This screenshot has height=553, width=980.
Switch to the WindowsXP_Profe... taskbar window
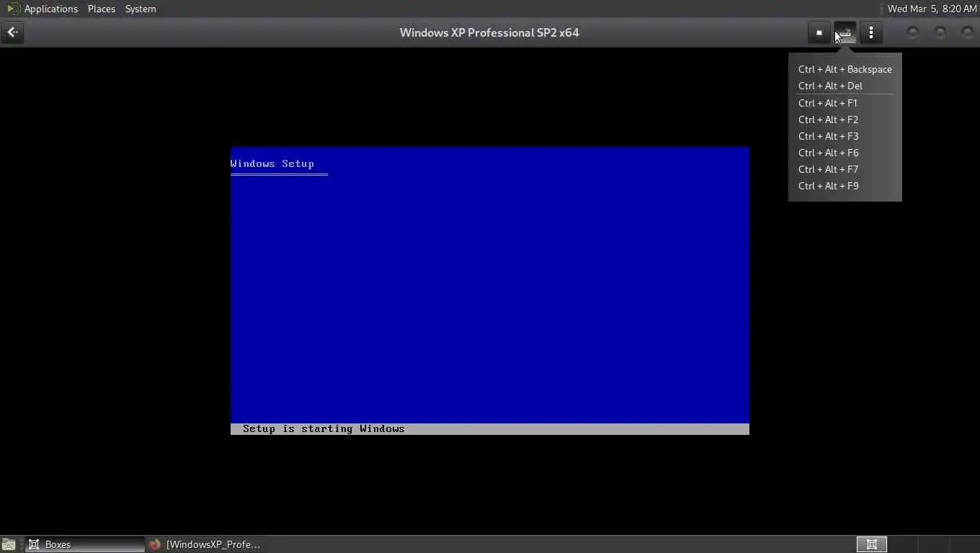pos(205,544)
